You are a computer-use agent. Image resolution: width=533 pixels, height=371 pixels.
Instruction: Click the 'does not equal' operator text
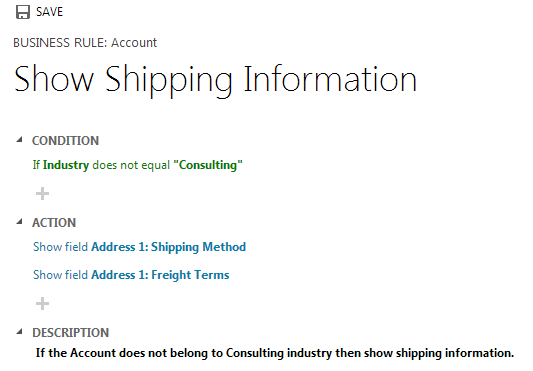[x=131, y=165]
